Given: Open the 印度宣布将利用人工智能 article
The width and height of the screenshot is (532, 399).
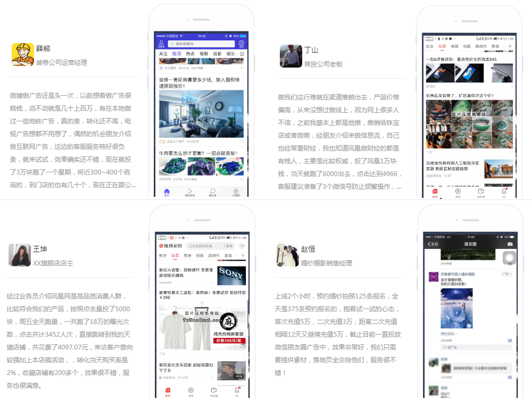Looking at the screenshot, I should pos(453,166).
